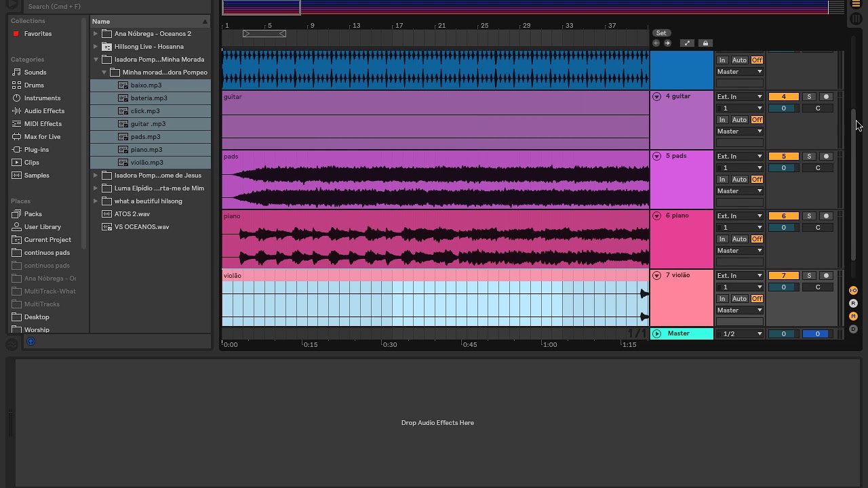Click the browser preview headphone icon

pyautogui.click(x=31, y=342)
